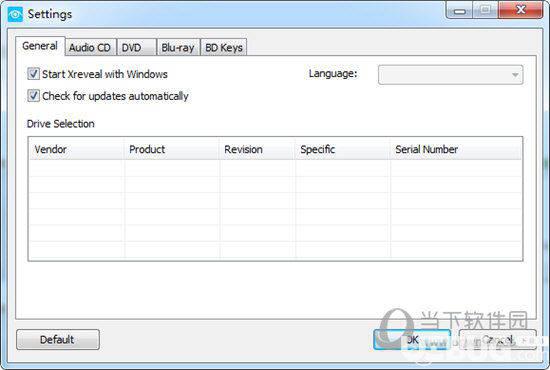Image resolution: width=550 pixels, height=370 pixels.
Task: Close the Settings window
Action: click(x=521, y=10)
